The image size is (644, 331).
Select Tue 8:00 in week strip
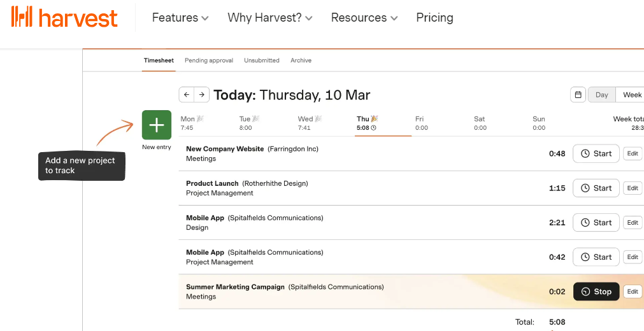[x=250, y=123]
